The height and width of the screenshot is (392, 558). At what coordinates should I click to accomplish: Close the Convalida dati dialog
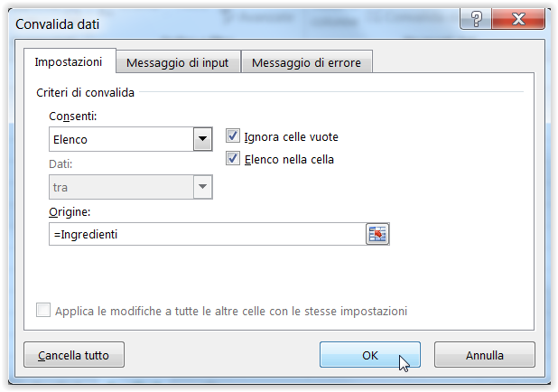[518, 19]
